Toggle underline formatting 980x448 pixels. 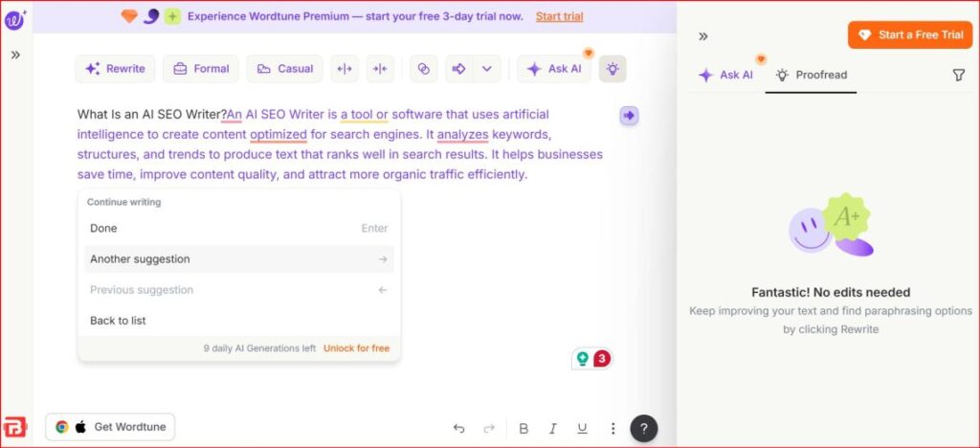(582, 429)
